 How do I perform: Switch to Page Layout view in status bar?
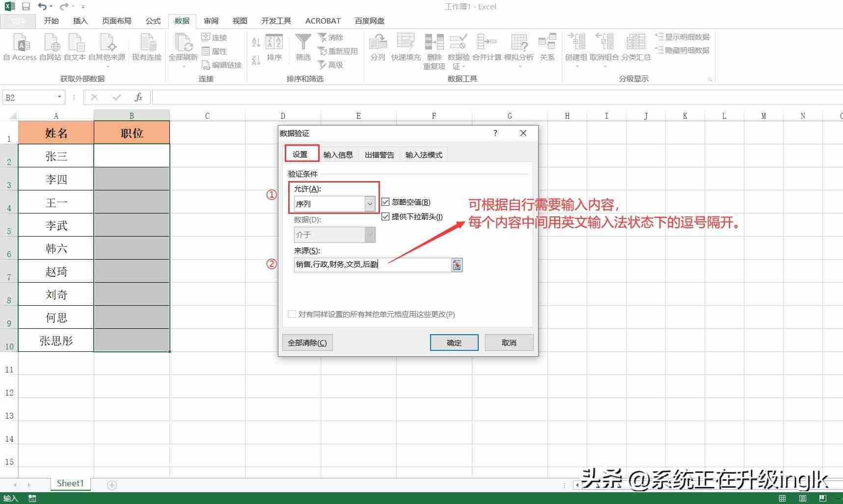point(803,498)
